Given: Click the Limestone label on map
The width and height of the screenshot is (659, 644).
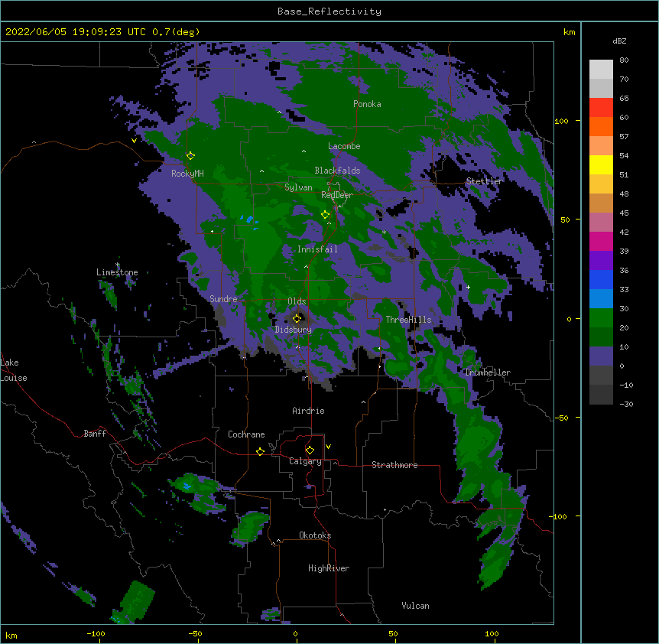Looking at the screenshot, I should (117, 272).
